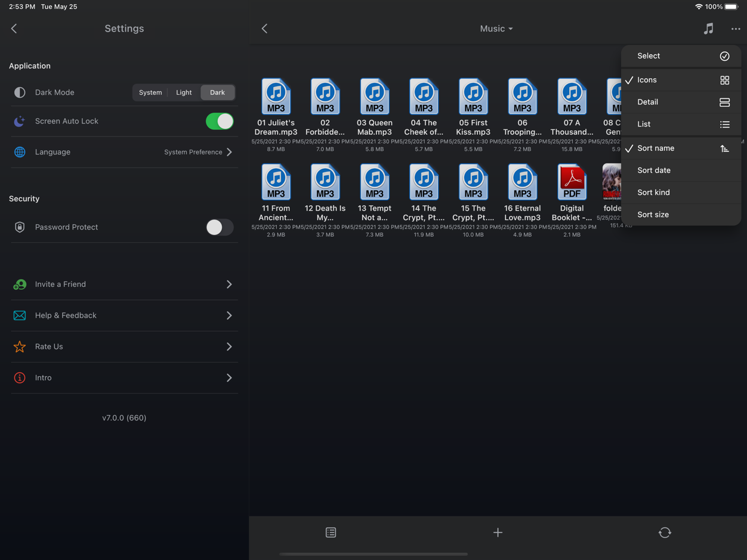Tap the sync icon in the bottom bar
The image size is (747, 560).
[665, 532]
